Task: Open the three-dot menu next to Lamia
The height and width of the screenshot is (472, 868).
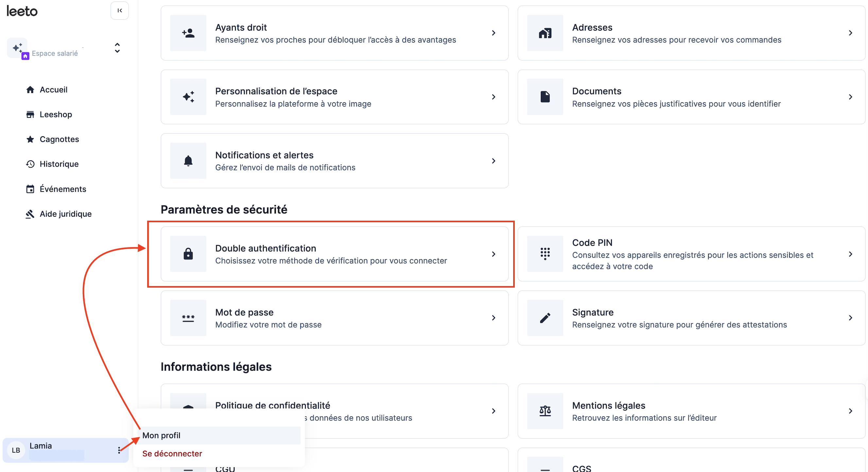Action: pos(119,450)
